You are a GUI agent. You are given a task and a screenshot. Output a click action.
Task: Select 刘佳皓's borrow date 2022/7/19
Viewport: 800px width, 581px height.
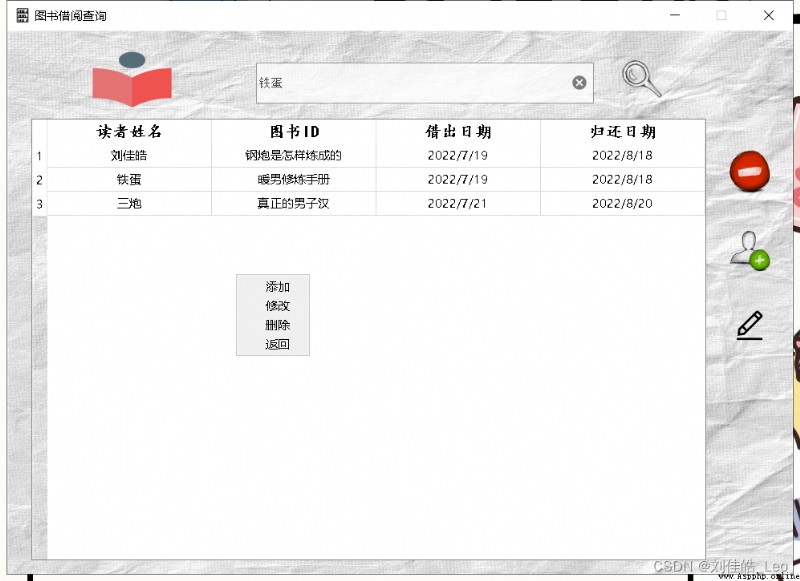pyautogui.click(x=458, y=156)
